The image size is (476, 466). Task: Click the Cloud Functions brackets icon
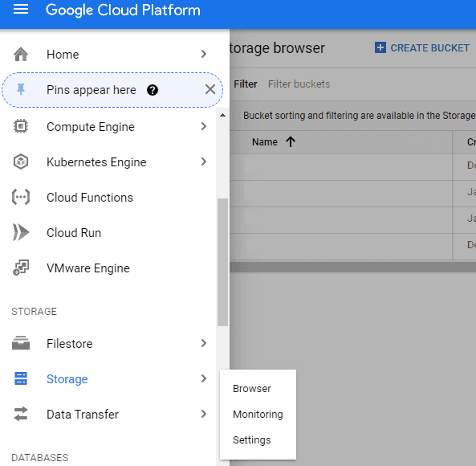[x=21, y=197]
